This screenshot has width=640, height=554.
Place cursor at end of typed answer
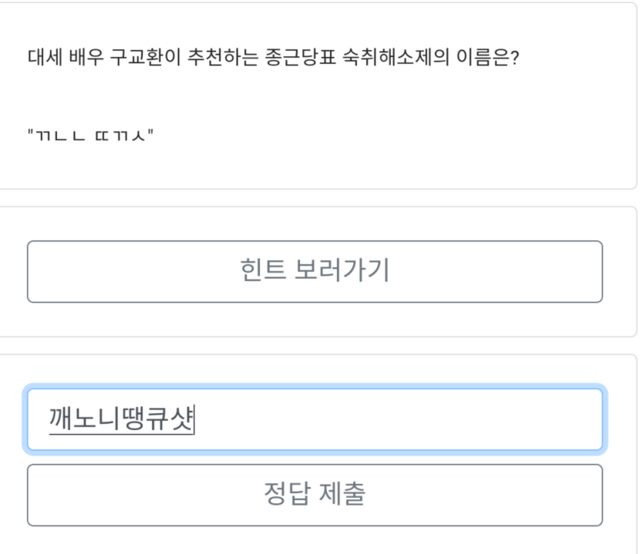click(194, 420)
